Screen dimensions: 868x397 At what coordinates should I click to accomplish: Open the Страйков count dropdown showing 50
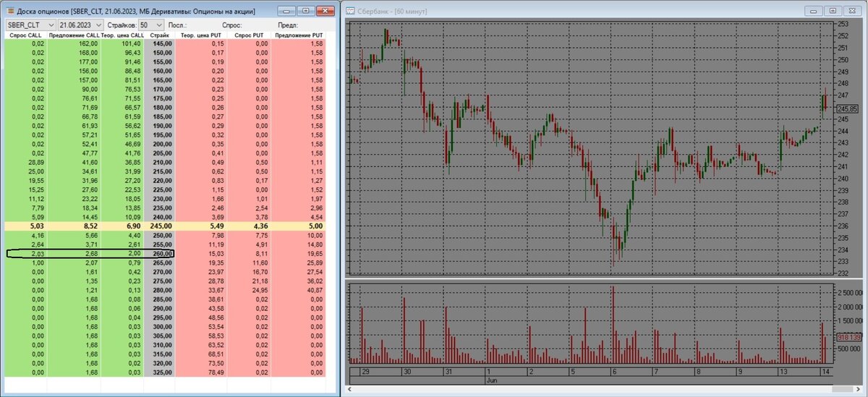click(x=153, y=25)
